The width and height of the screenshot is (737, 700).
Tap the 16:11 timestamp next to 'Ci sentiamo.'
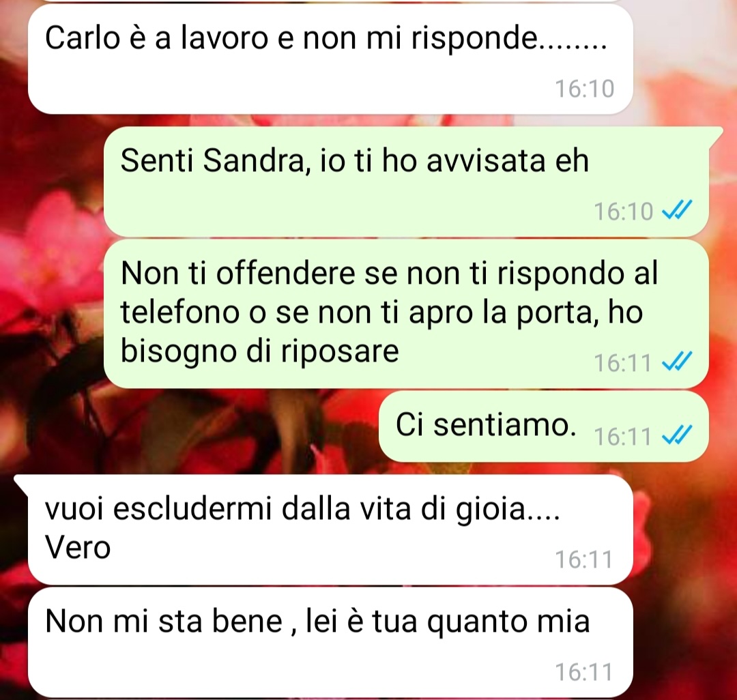(x=623, y=437)
